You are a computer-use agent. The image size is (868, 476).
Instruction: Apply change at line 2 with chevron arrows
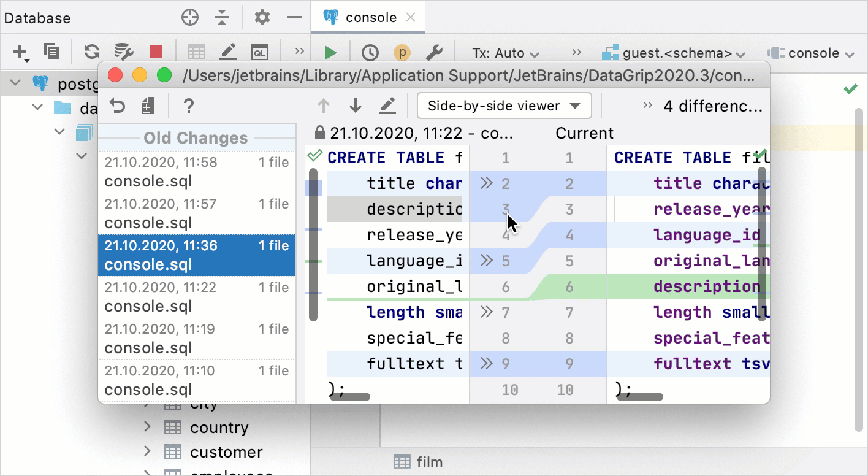487,183
